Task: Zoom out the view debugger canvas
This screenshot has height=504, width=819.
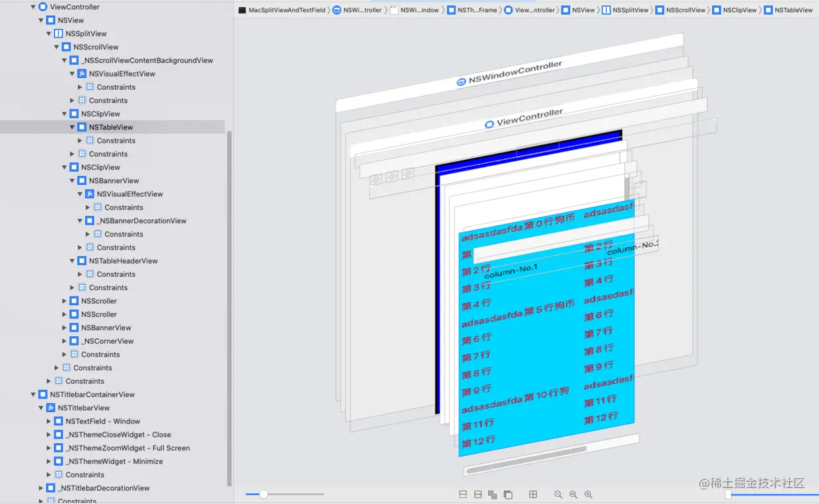Action: pos(558,495)
